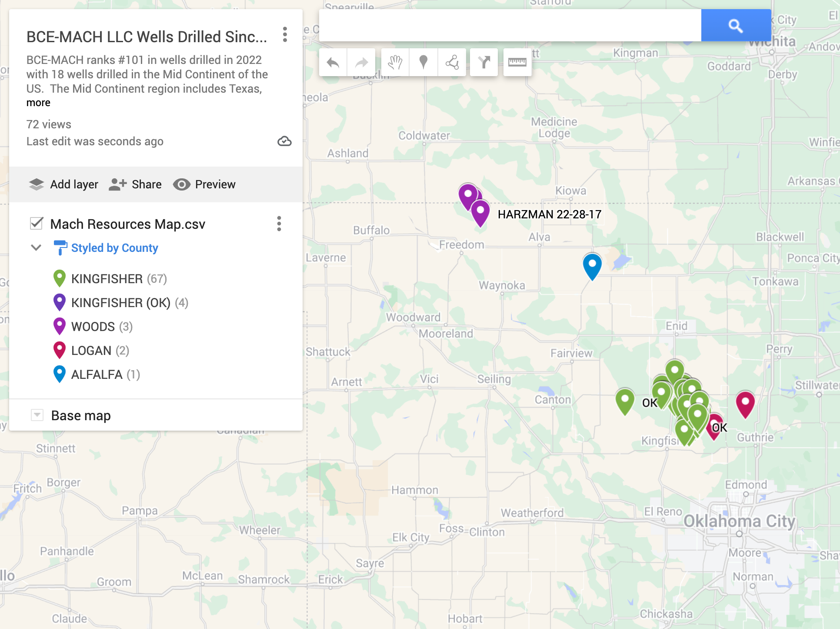Click Share button label
The height and width of the screenshot is (629, 840).
(x=147, y=184)
